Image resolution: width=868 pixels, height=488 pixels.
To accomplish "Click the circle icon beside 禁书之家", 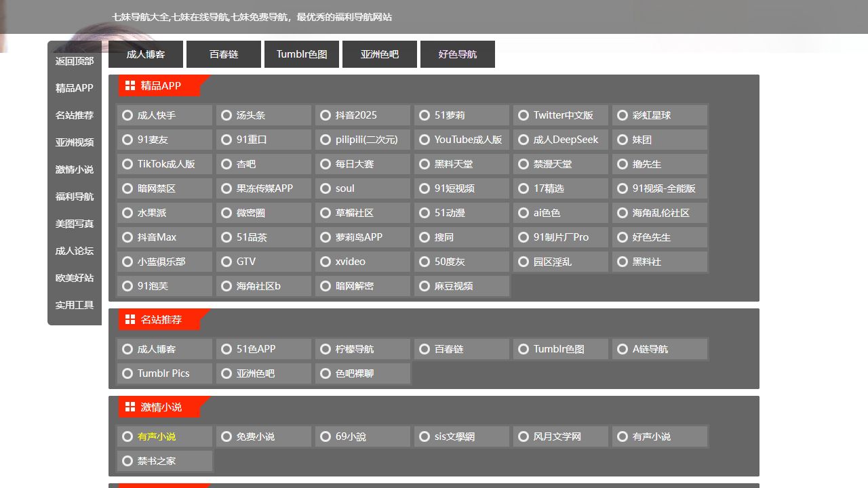I will [x=127, y=461].
